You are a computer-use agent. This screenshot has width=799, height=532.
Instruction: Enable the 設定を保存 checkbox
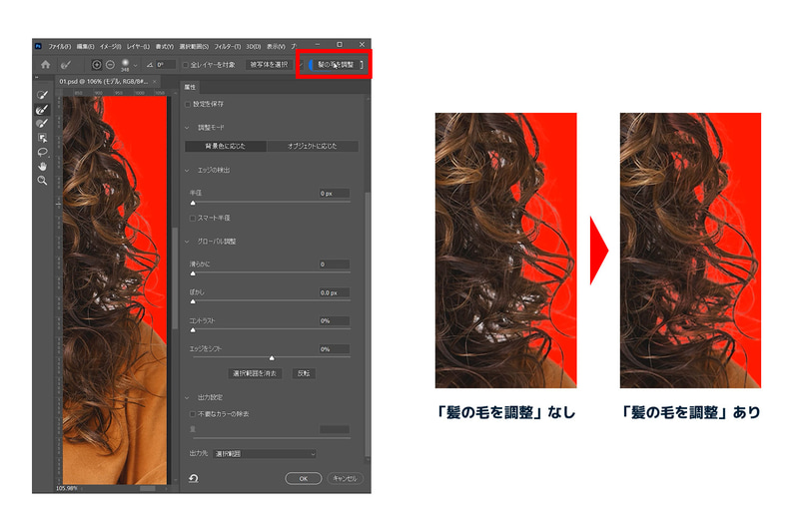point(188,104)
